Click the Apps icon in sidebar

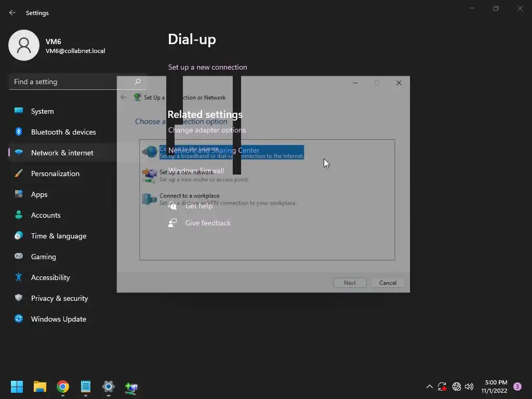(19, 194)
